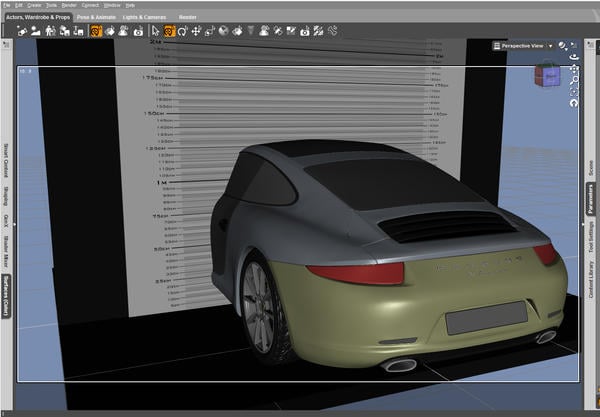Open the Surfaces (Color) side tab
This screenshot has width=600, height=417.
click(6, 296)
